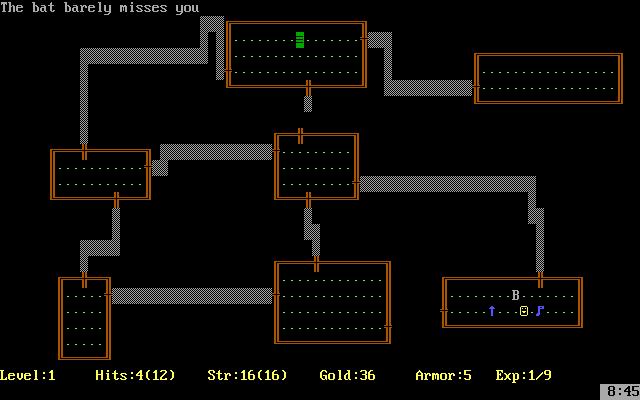
Task: Click the Str:16(16) status entry
Action: tap(247, 376)
